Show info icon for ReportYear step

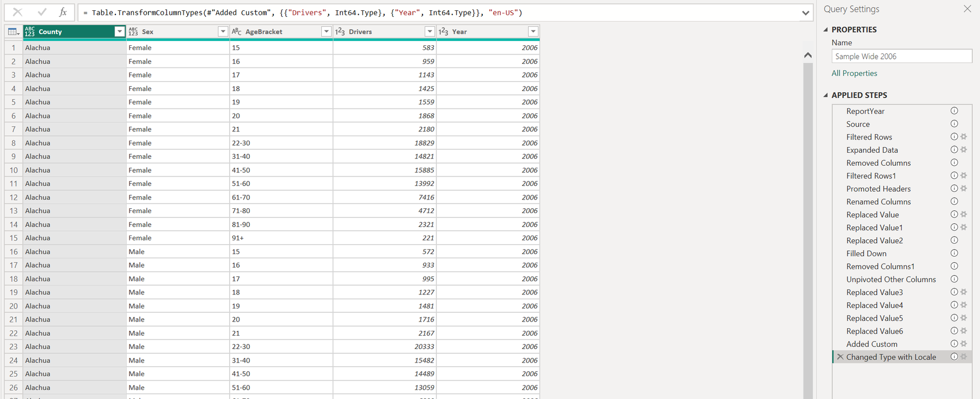click(x=954, y=111)
